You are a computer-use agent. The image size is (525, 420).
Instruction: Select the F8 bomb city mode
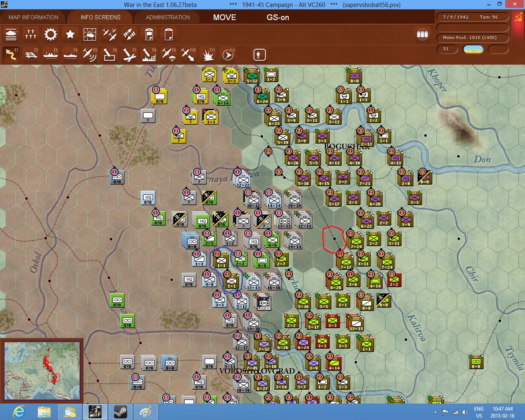[x=149, y=55]
